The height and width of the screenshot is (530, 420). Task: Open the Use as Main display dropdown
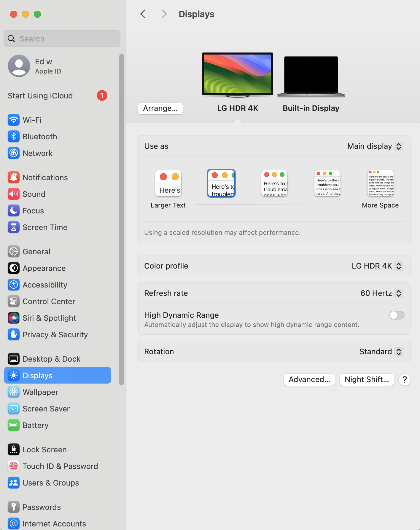tap(375, 146)
